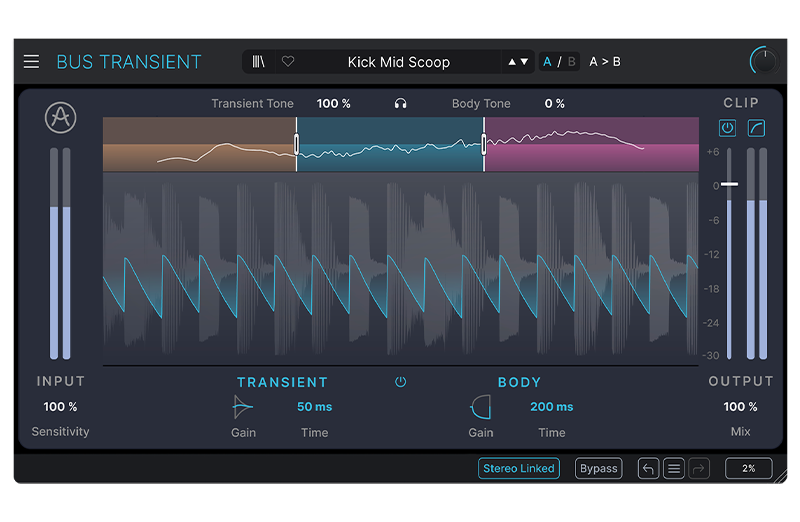
Task: Favorite the preset with the heart icon
Action: coord(288,62)
